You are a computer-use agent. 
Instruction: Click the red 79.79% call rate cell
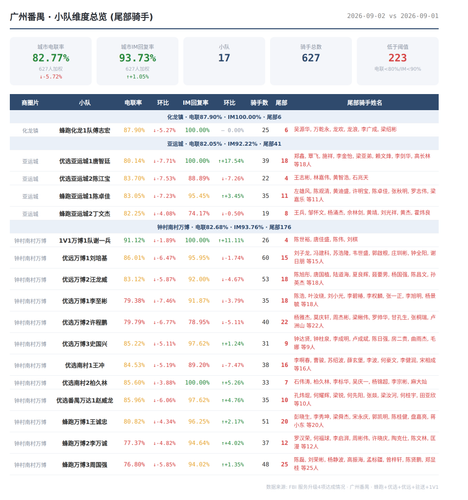134,322
